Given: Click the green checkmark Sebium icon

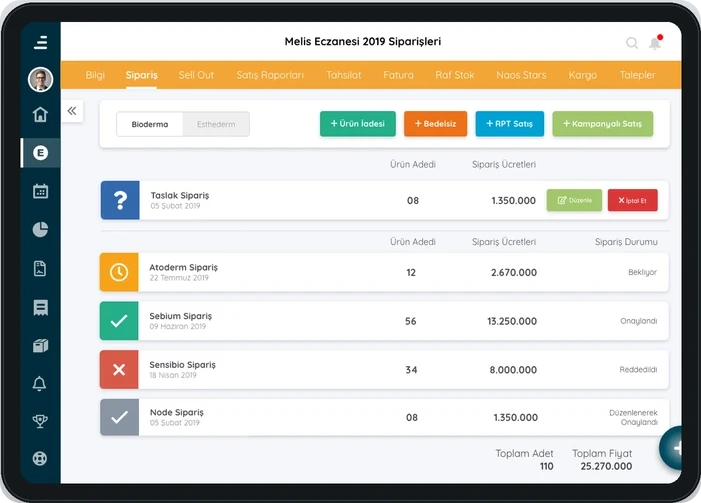Looking at the screenshot, I should 119,321.
